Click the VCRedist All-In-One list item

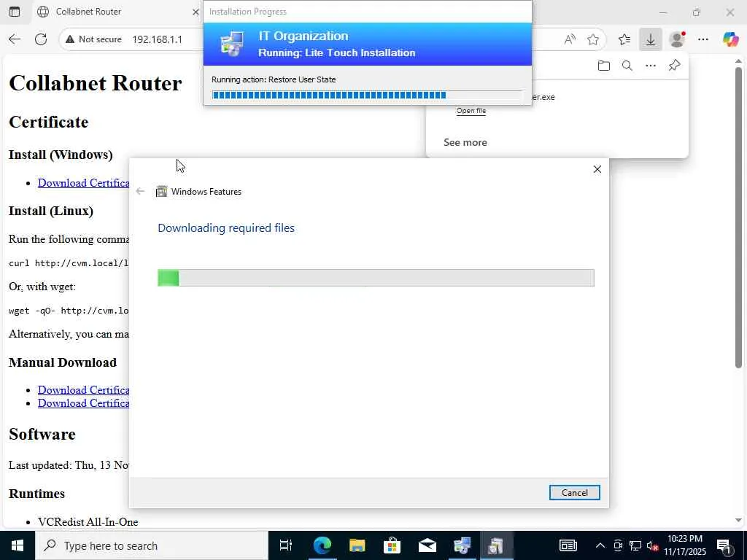coord(88,522)
